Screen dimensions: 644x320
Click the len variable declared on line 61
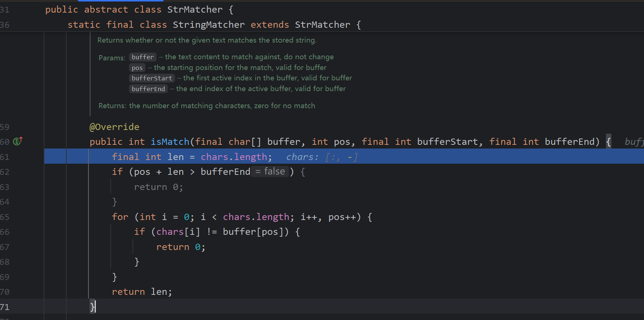point(175,157)
